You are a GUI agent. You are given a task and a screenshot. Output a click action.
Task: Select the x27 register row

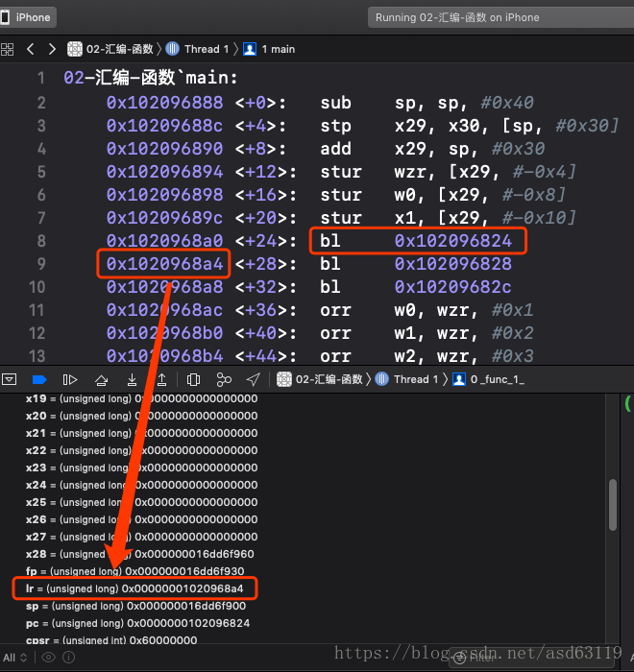(141, 537)
